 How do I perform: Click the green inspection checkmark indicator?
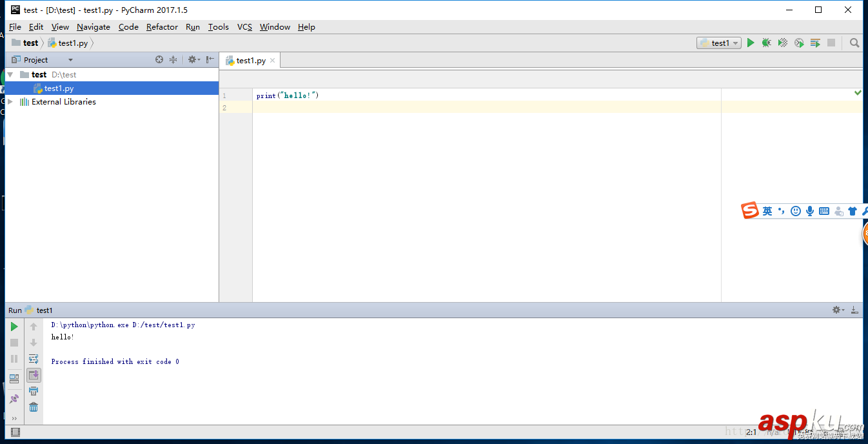(858, 93)
